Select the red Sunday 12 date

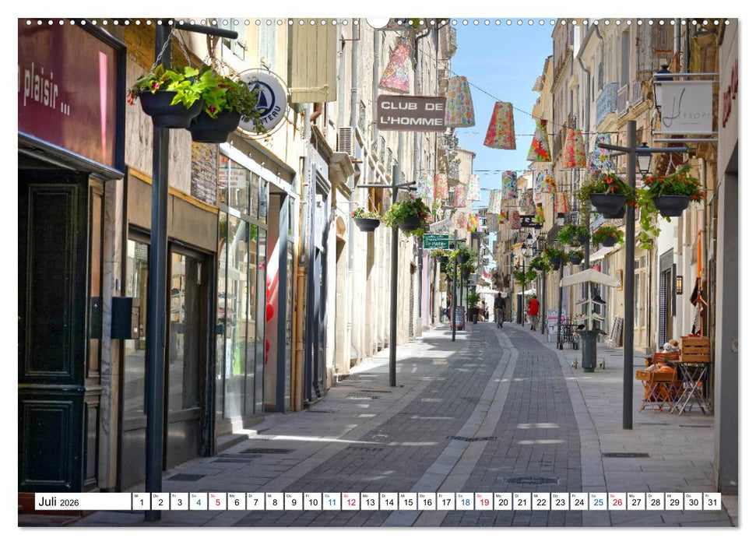350,501
